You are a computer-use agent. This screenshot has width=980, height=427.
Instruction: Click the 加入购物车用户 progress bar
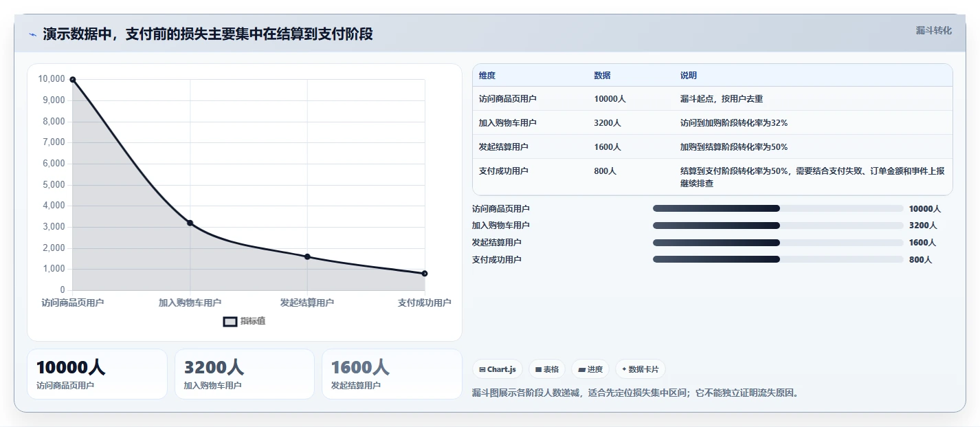coord(778,226)
